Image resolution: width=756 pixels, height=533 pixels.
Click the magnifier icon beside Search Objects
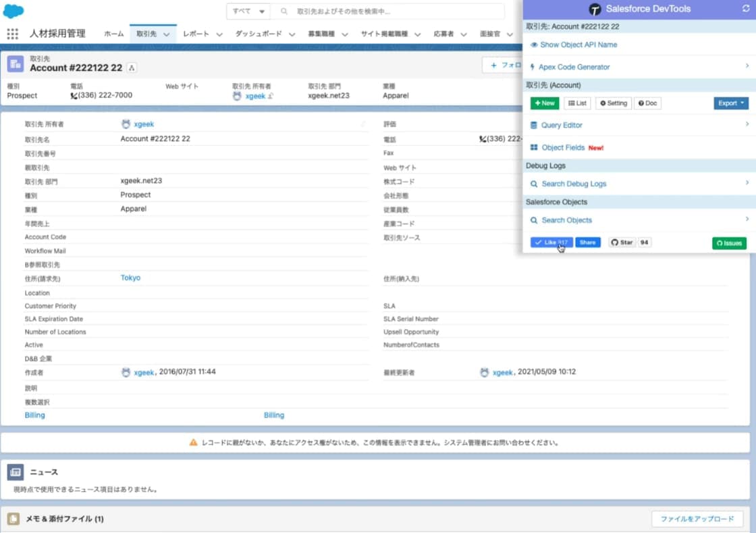click(534, 220)
